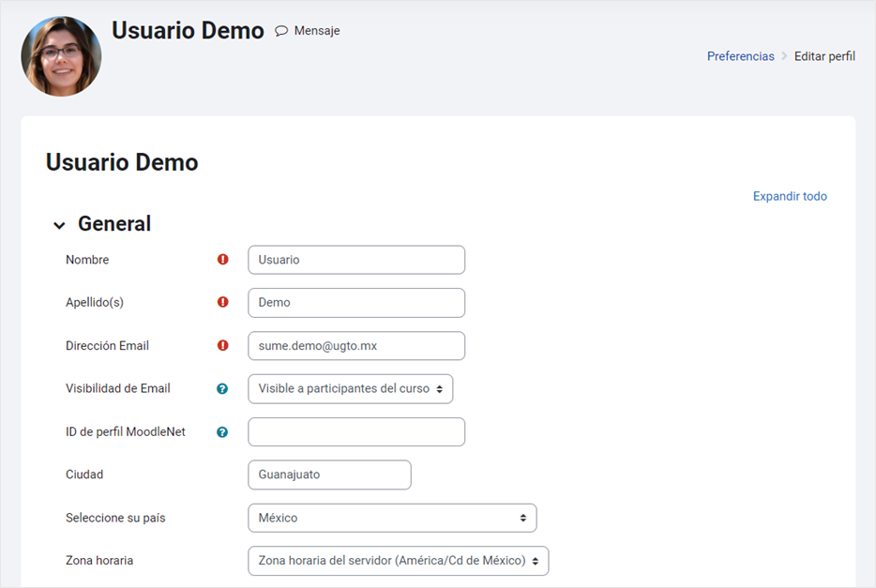The width and height of the screenshot is (876, 588).
Task: Open the Zona horaria dropdown
Action: [x=399, y=561]
